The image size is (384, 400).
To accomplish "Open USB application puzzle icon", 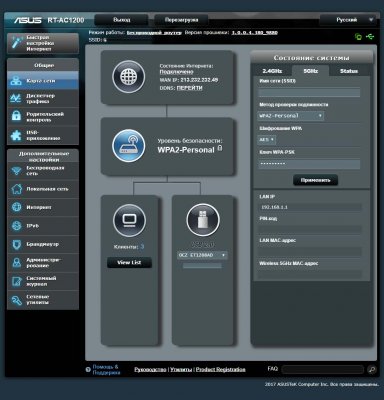I will pyautogui.click(x=16, y=135).
